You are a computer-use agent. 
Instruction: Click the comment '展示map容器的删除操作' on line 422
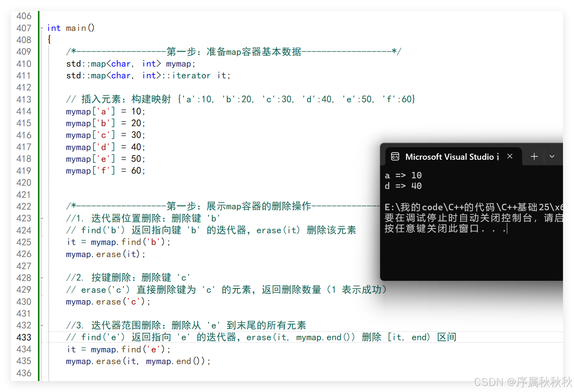coord(259,206)
